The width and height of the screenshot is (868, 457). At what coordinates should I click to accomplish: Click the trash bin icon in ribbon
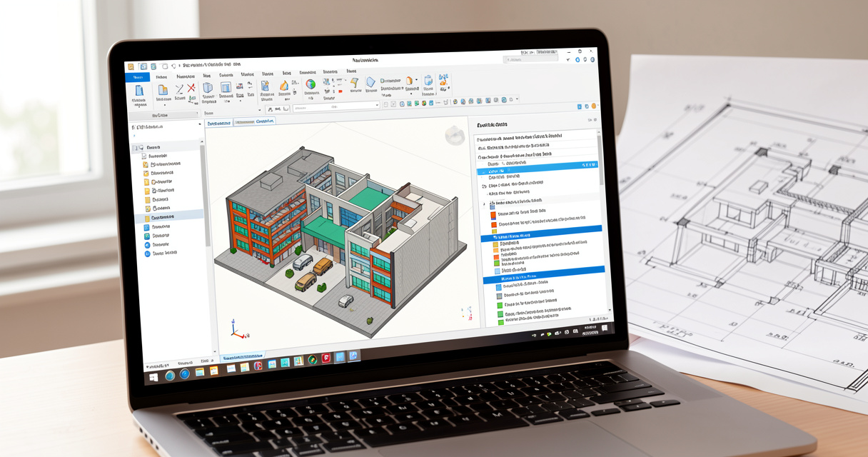[x=428, y=81]
